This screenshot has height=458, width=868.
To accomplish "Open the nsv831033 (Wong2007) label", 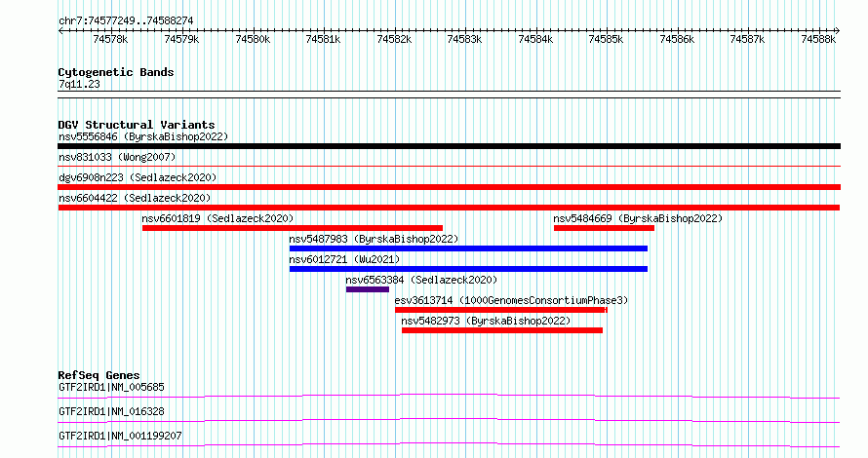I will click(117, 157).
